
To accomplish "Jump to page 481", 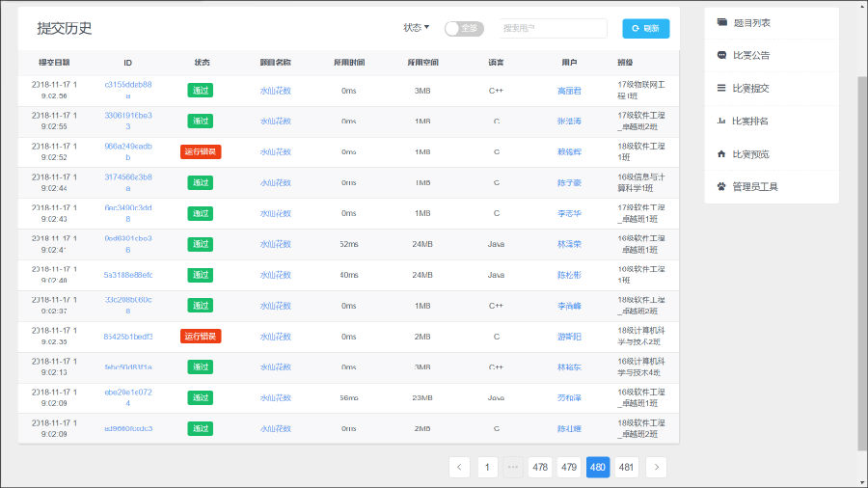I will point(627,468).
